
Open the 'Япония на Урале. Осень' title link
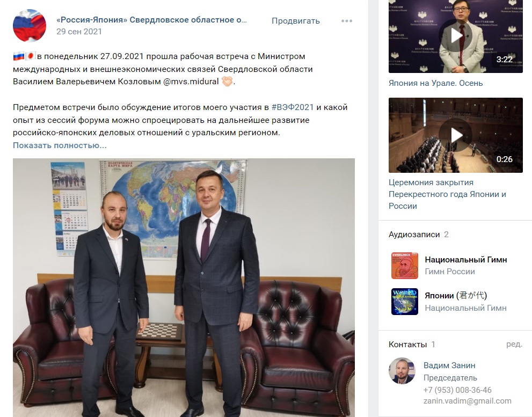pos(436,83)
